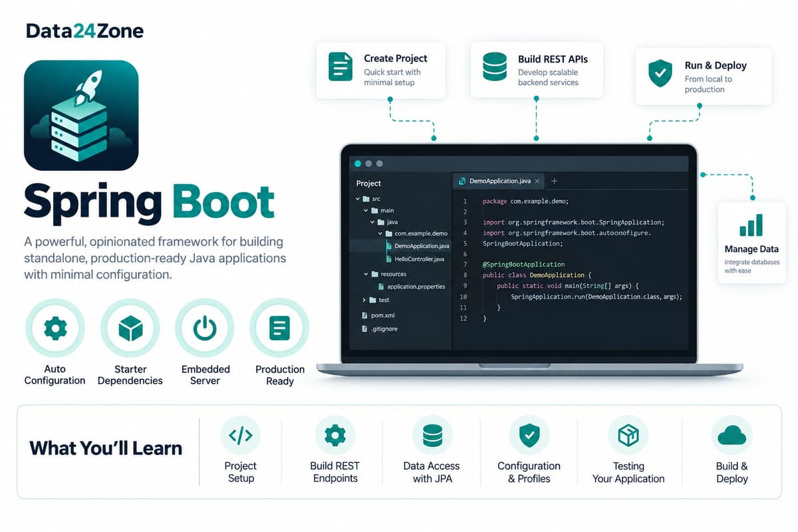Click the Create Project document icon

click(x=340, y=66)
